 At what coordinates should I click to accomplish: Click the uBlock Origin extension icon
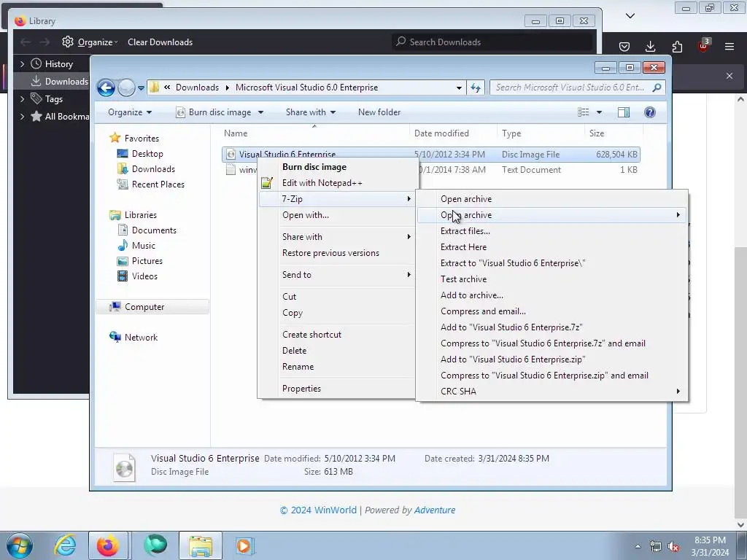[x=704, y=45]
